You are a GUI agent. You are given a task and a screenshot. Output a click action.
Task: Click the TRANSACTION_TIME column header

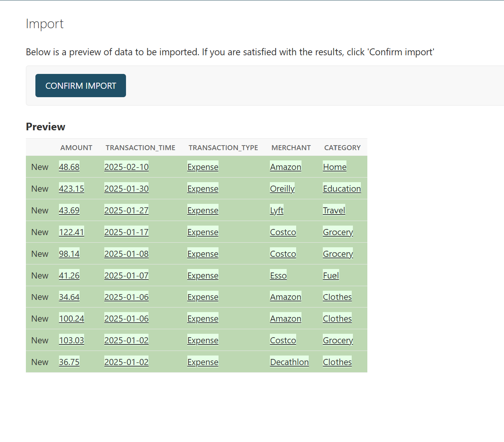[x=140, y=148]
